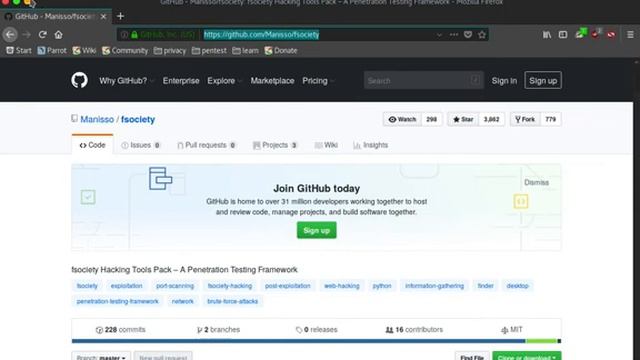Open the Wiki bookmark in bookmarks bar
The height and width of the screenshot is (360, 640).
pos(84,51)
